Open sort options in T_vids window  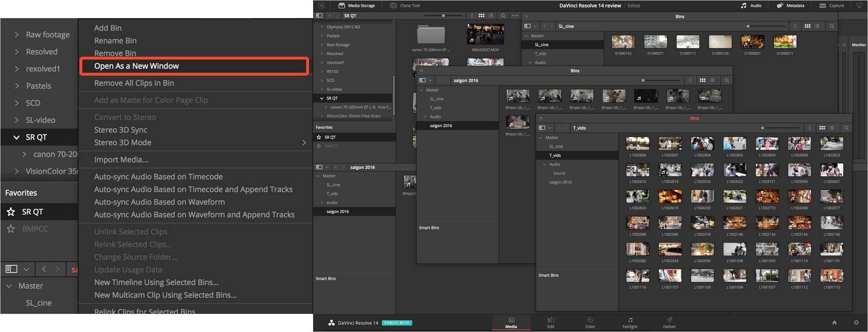tap(810, 128)
